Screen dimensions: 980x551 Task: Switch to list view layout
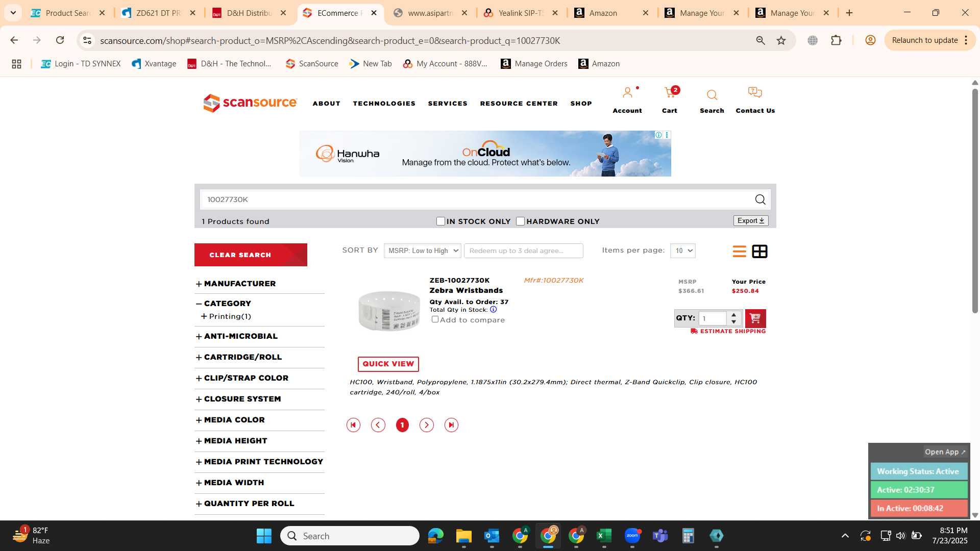[x=739, y=251]
